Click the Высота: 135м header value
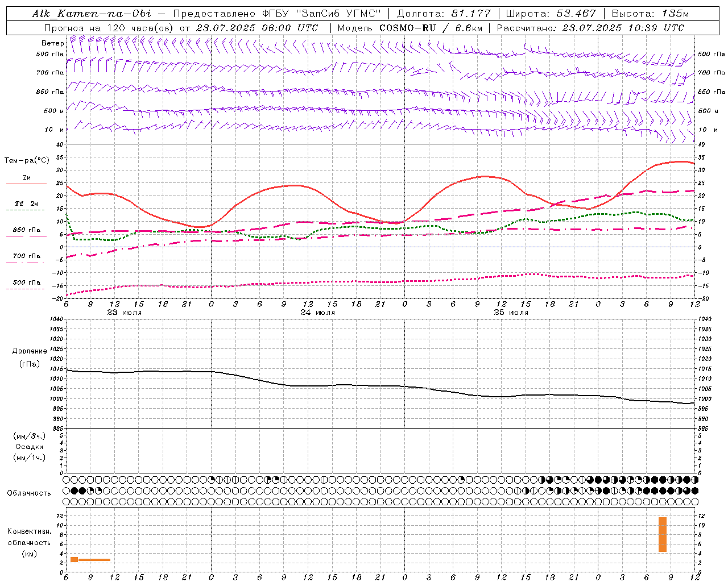This screenshot has height=582, width=728. 650,14
